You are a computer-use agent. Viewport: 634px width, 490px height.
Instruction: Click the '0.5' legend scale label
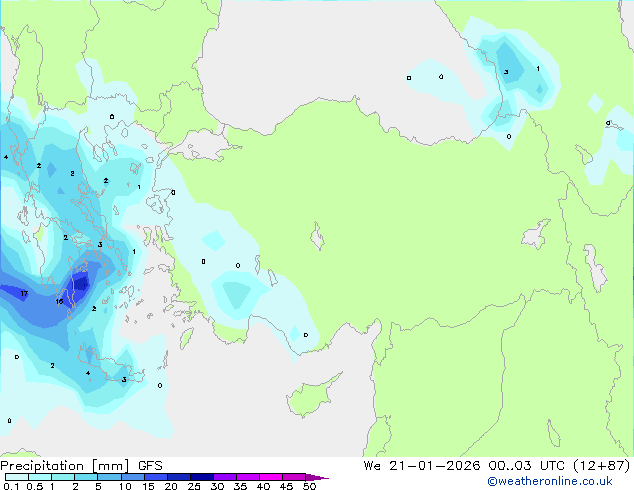(x=35, y=486)
